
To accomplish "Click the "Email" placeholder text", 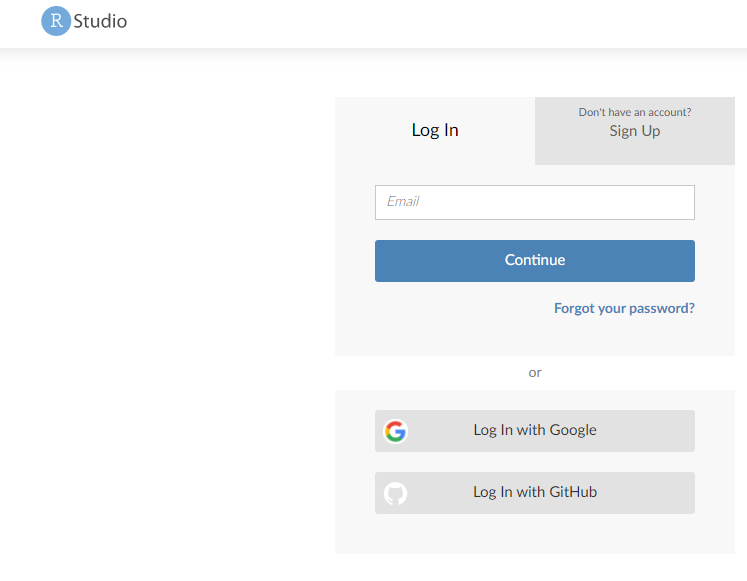I will click(403, 201).
